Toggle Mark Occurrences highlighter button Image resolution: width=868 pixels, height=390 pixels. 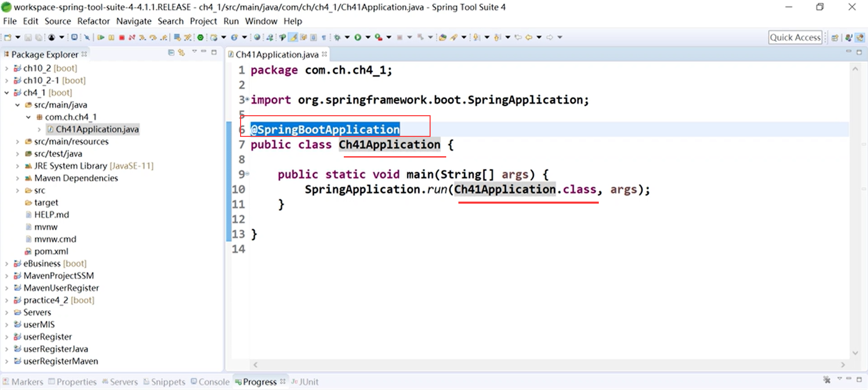pos(293,37)
